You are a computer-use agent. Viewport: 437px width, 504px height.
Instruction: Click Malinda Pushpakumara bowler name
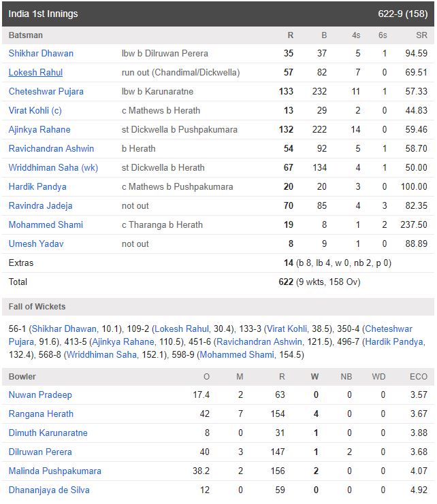click(55, 471)
